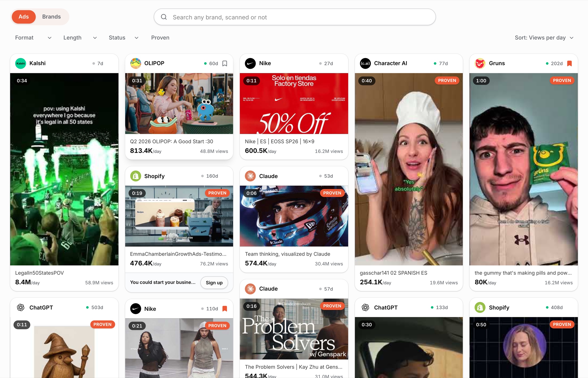Click the Nike logo on 110d card
588x378 pixels.
[x=135, y=309]
